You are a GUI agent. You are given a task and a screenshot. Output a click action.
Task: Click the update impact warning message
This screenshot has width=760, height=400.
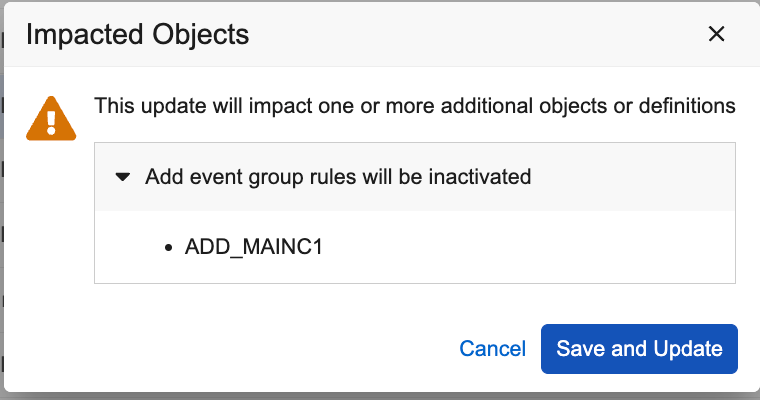415,105
